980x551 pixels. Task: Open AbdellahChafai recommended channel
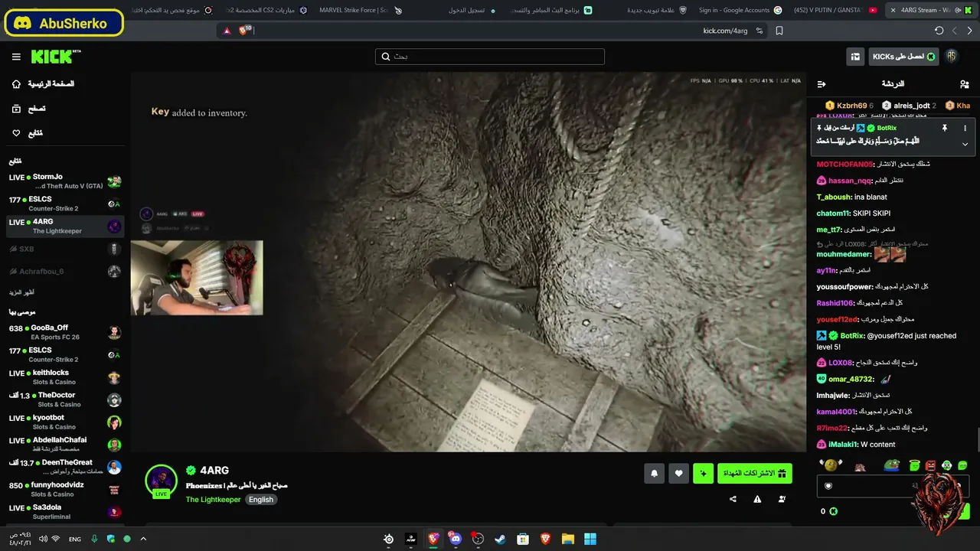(65, 445)
